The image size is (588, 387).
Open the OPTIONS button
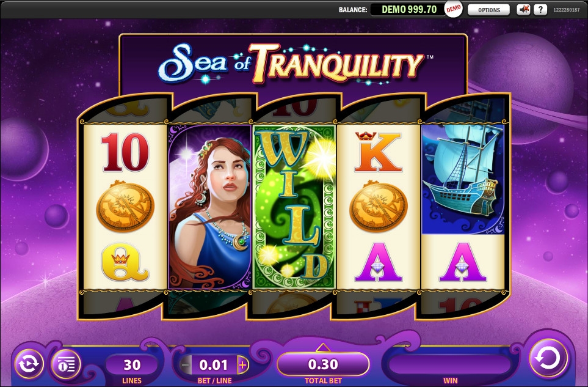[488, 10]
